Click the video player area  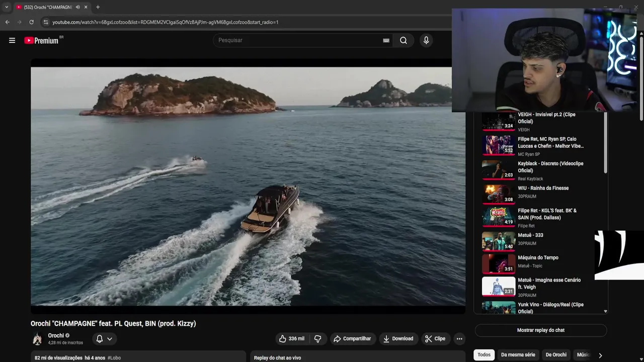(x=248, y=187)
